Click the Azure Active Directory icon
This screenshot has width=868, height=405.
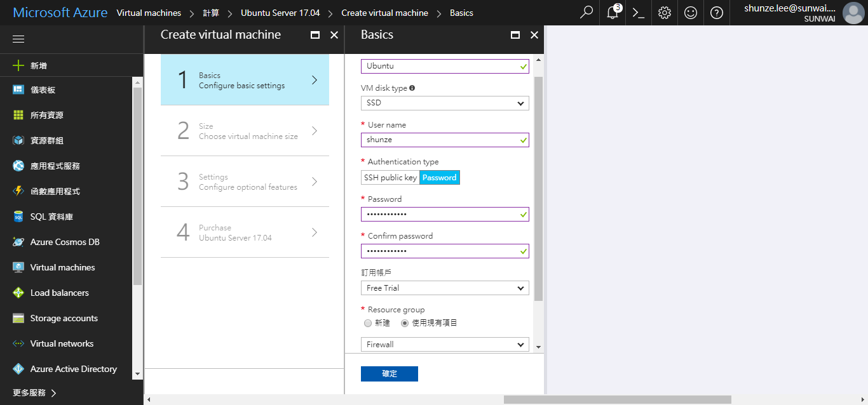[18, 369]
